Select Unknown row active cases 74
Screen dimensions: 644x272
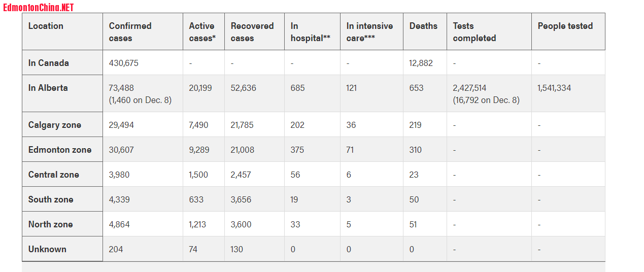[x=193, y=249]
